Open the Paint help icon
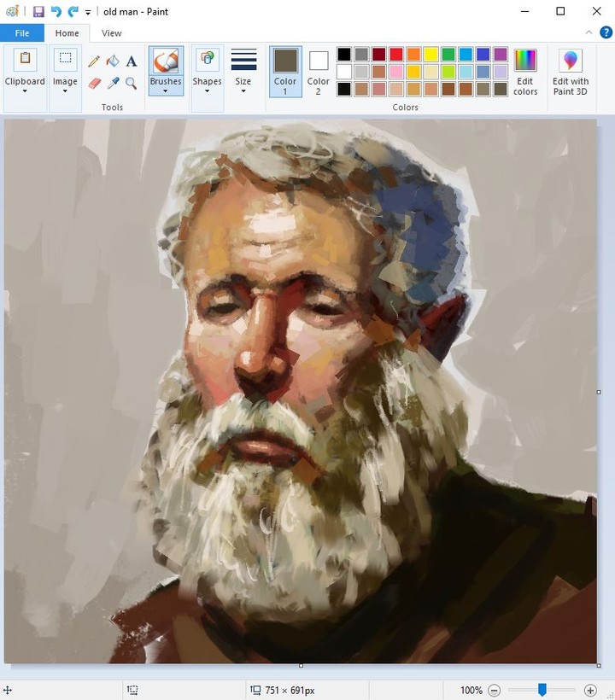This screenshot has width=615, height=700. coord(606,32)
